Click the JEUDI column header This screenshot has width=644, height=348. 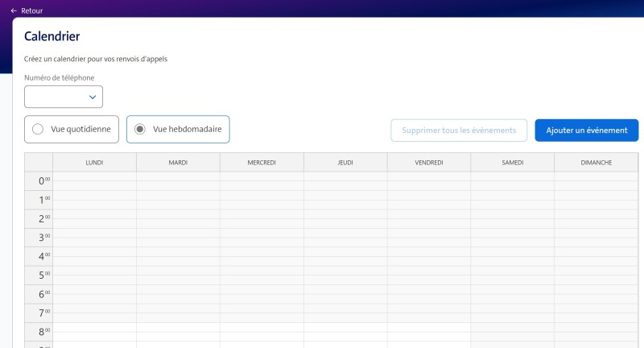[x=345, y=163]
